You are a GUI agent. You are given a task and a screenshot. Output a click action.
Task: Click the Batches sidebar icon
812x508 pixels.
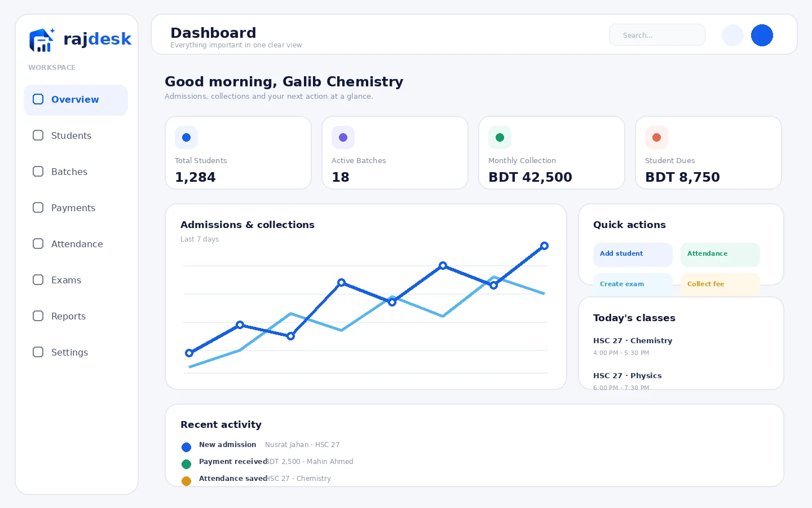coord(38,172)
